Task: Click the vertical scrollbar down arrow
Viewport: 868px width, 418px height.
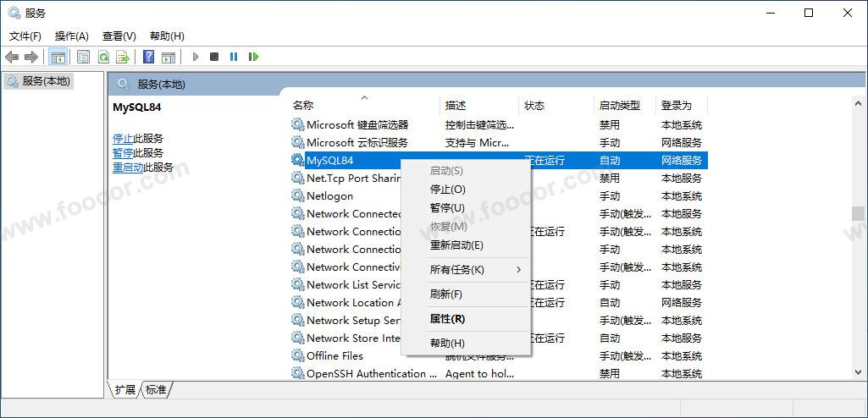Action: pyautogui.click(x=857, y=371)
